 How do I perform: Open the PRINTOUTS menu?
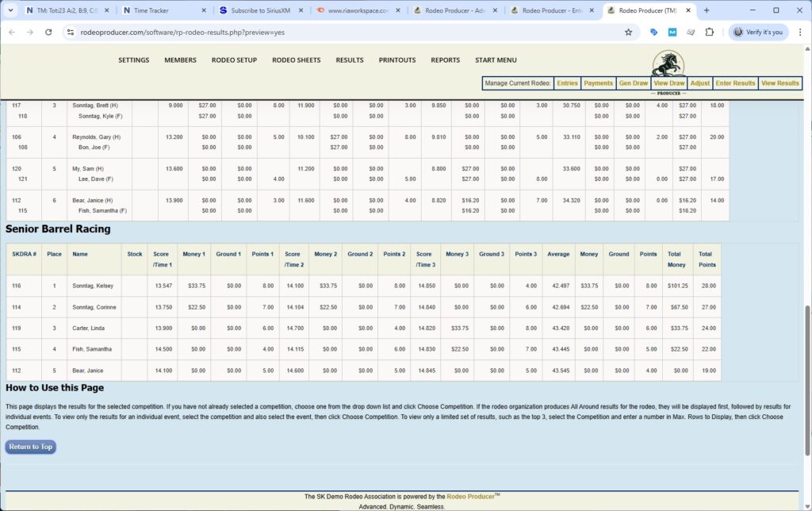point(397,60)
